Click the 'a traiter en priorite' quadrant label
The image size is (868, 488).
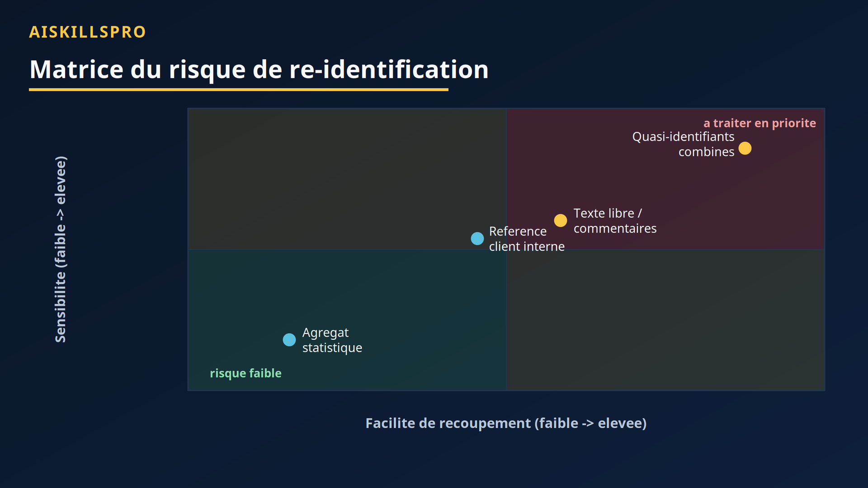tap(759, 123)
